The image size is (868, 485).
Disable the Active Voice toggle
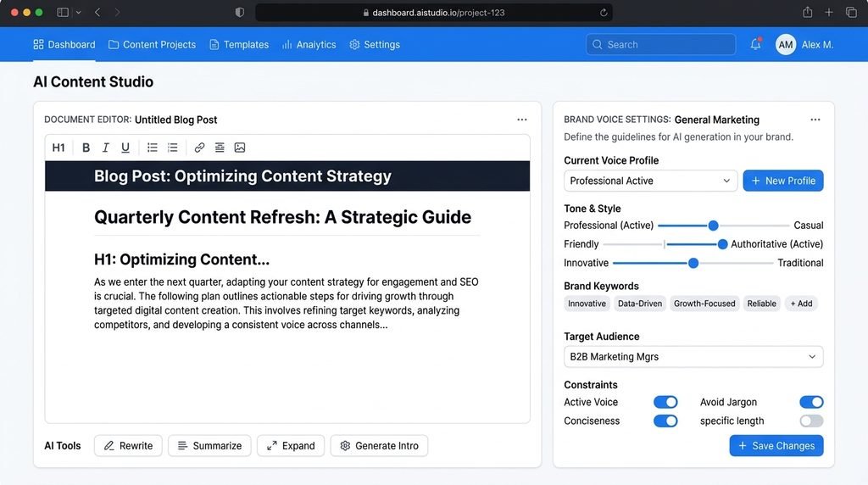pos(665,402)
